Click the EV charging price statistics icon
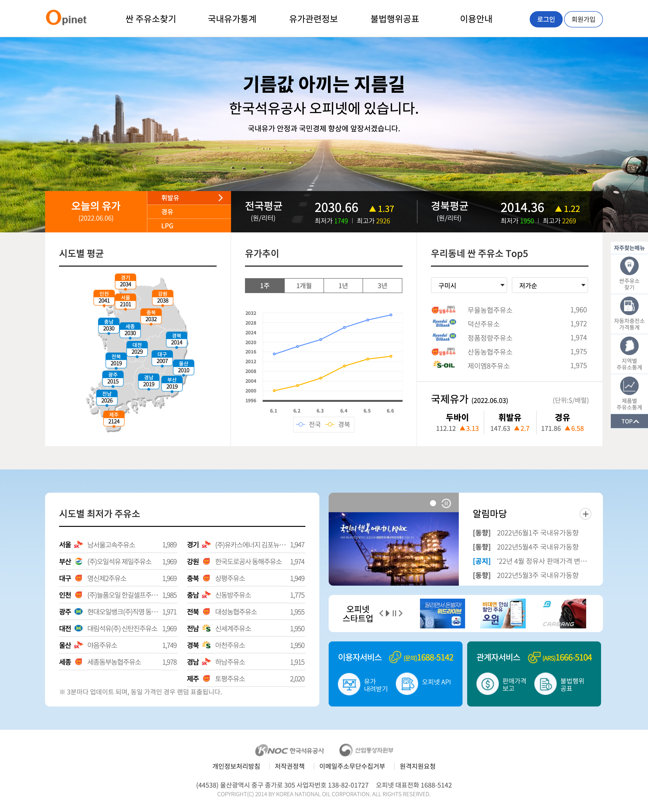 coord(629,306)
